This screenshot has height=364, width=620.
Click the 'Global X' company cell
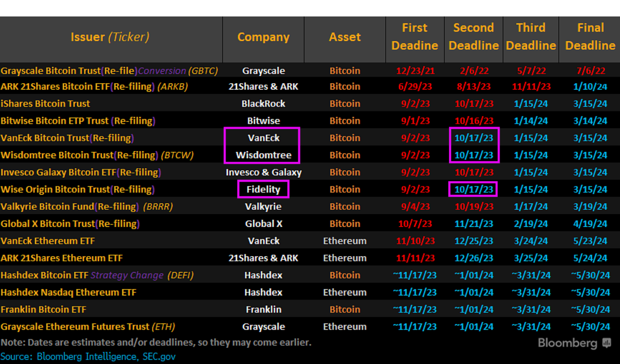(264, 224)
